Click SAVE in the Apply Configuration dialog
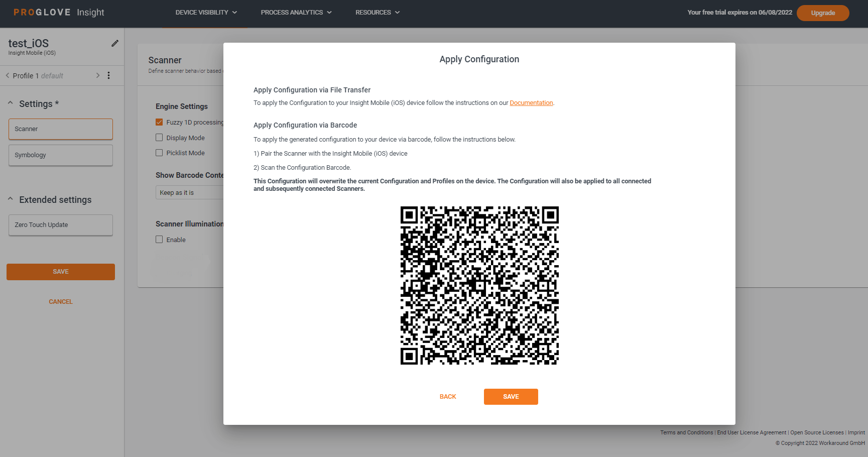Image resolution: width=868 pixels, height=457 pixels. coord(511,397)
